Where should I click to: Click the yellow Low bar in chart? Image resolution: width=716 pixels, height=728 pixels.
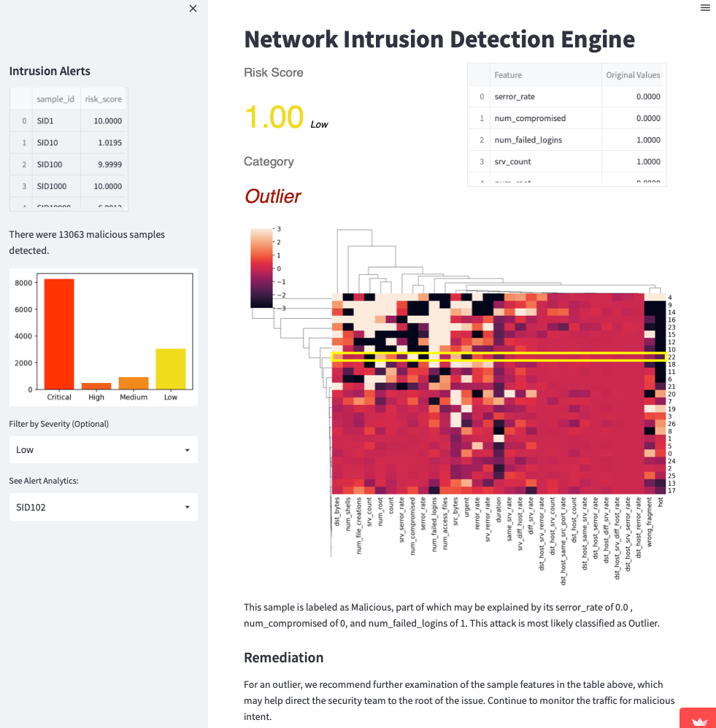171,368
